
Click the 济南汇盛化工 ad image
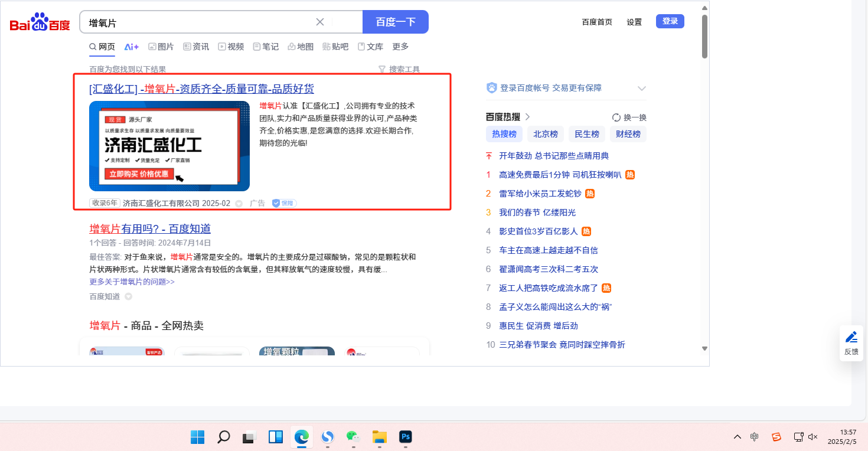click(169, 146)
